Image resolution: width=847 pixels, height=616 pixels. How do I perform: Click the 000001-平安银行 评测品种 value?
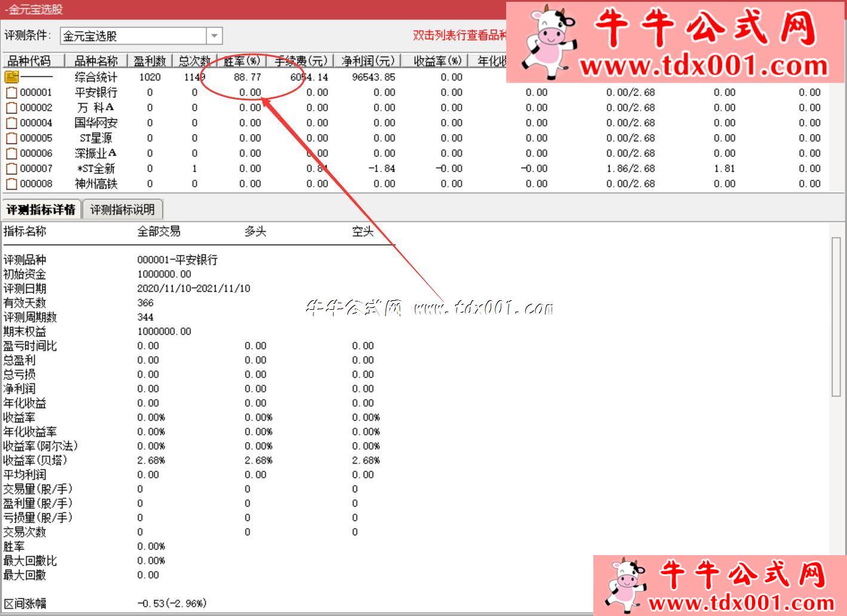point(177,260)
